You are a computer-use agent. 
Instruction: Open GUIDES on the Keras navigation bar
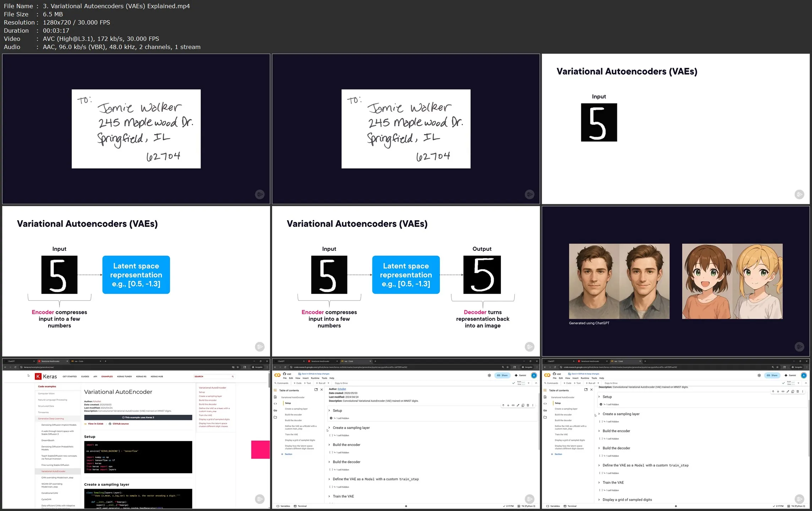point(85,376)
